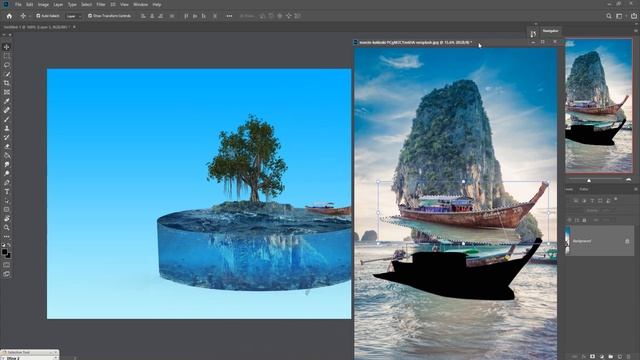Select the Frame tool

coord(7,92)
